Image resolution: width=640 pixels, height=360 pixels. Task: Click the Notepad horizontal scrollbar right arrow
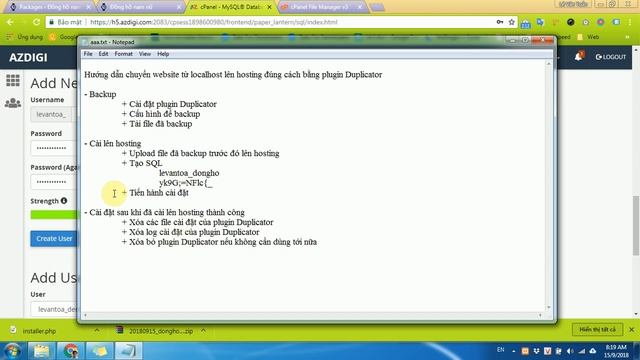(540, 315)
